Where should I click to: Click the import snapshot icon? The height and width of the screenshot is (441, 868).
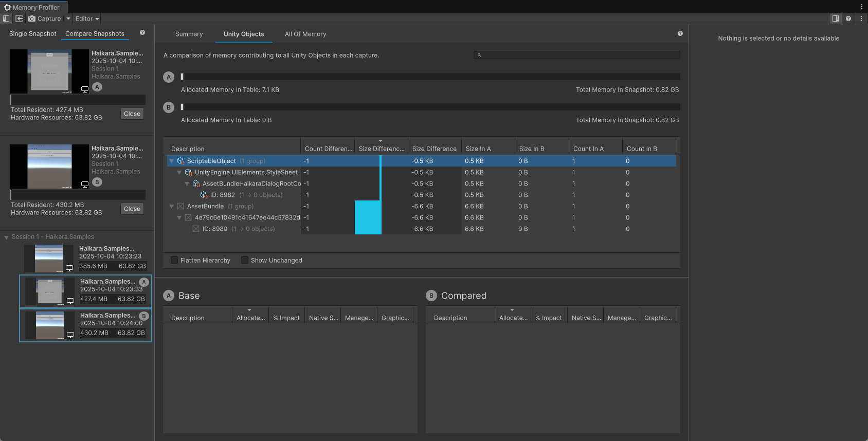tap(19, 19)
